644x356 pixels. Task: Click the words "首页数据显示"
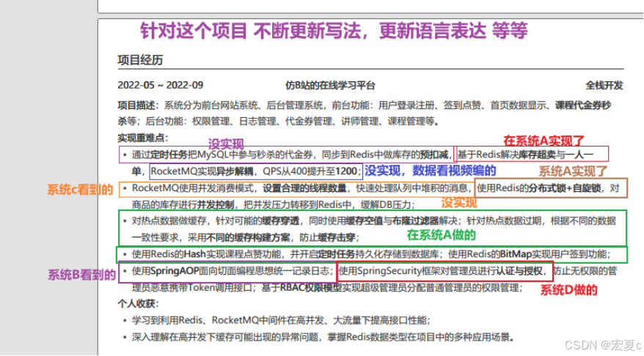coord(518,105)
